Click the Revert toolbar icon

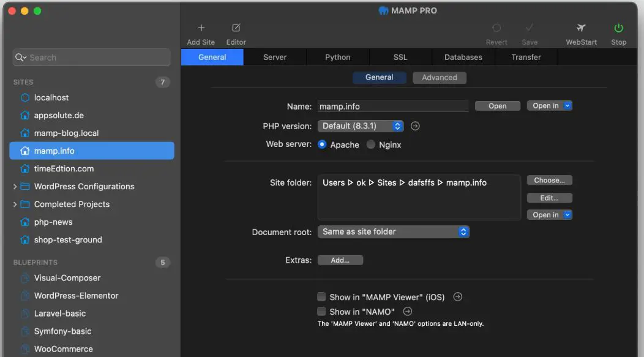496,28
